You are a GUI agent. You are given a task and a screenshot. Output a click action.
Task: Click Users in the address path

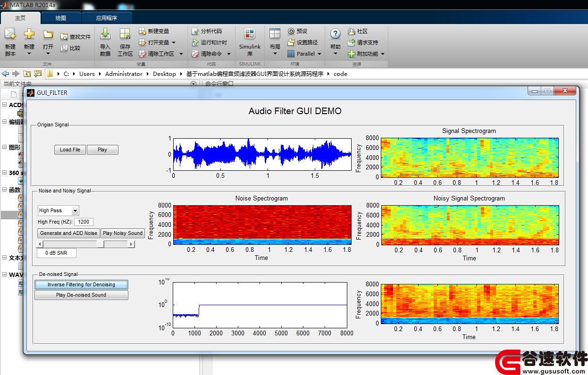click(x=87, y=74)
